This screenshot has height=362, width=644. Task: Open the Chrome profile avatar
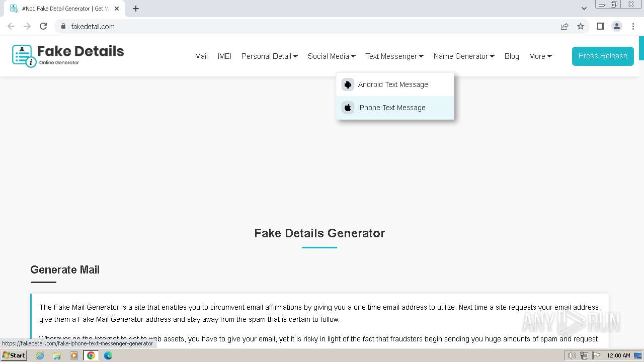(617, 26)
